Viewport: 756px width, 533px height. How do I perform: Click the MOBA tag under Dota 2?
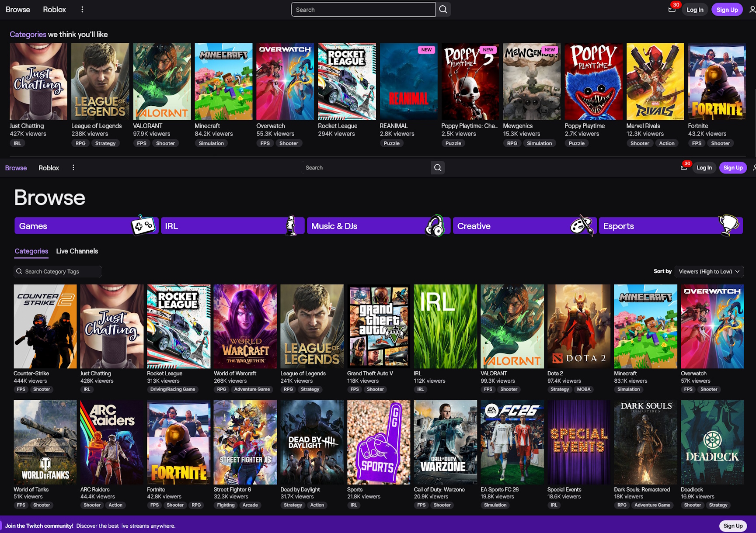[584, 389]
